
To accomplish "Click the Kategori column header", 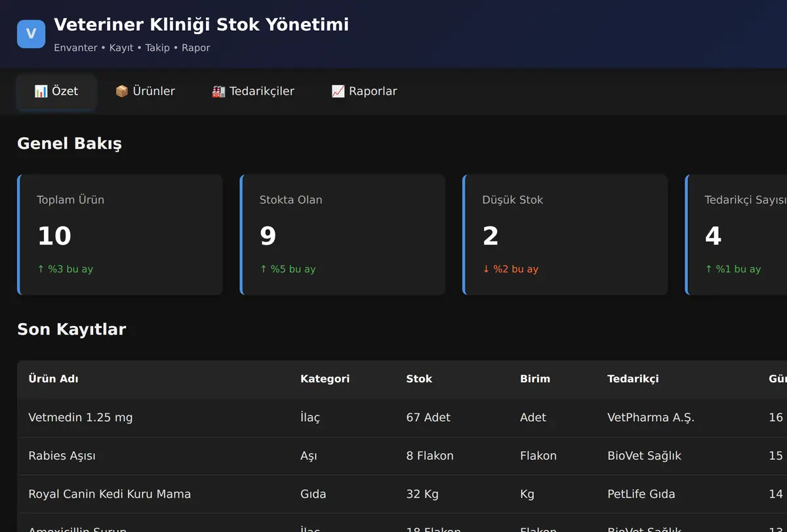I will coord(325,379).
